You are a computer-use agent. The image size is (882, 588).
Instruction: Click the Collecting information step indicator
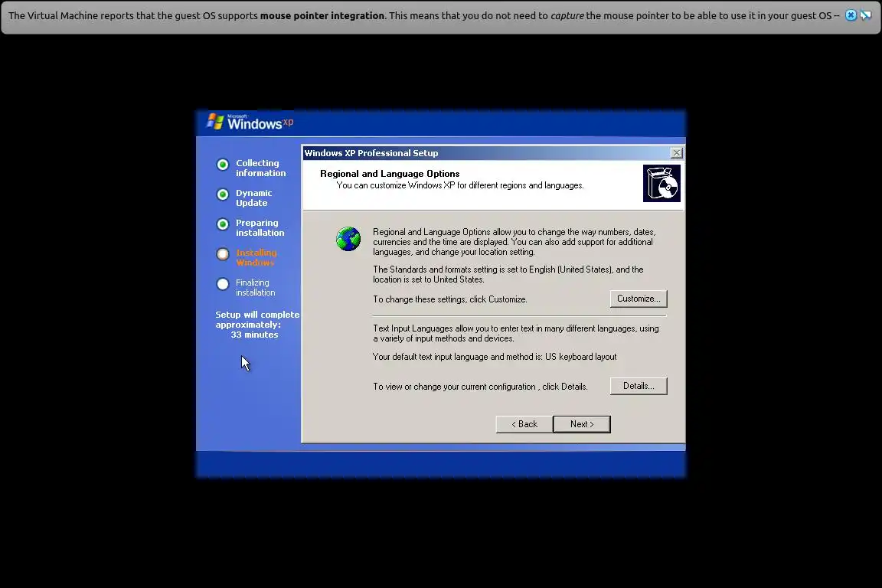pyautogui.click(x=223, y=165)
